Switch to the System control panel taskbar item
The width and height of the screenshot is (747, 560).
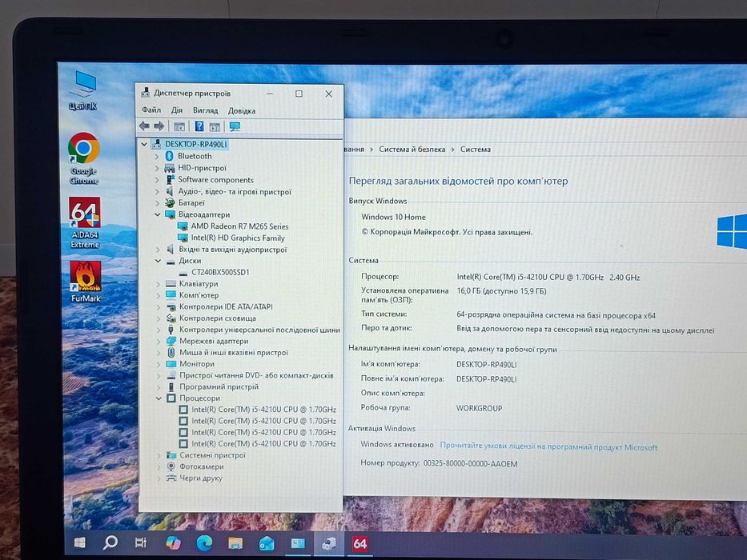298,543
